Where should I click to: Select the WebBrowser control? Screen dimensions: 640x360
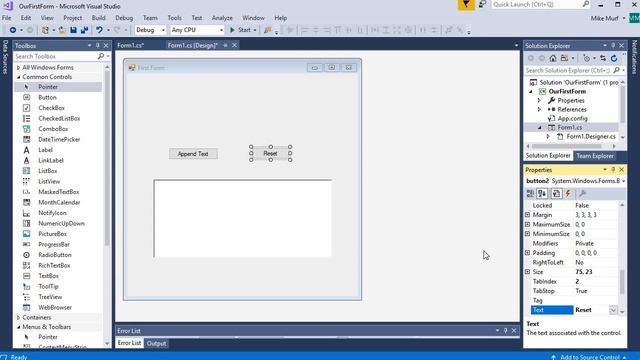click(x=55, y=307)
